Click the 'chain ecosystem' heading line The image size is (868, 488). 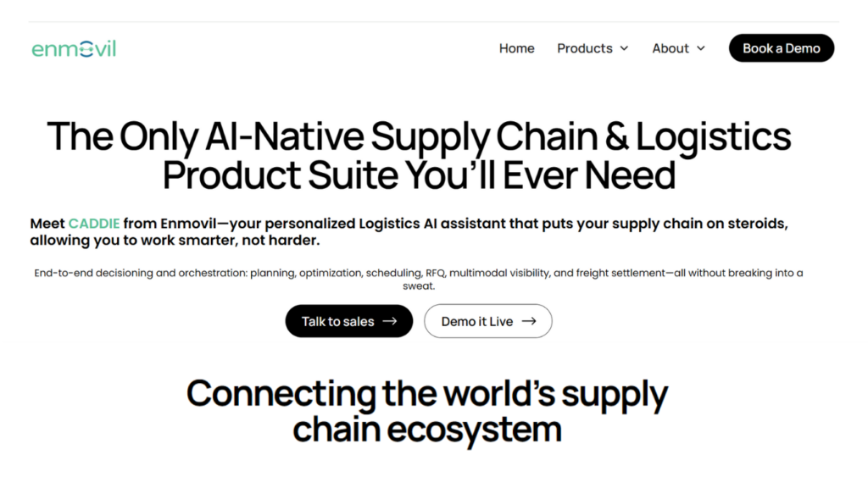(427, 430)
